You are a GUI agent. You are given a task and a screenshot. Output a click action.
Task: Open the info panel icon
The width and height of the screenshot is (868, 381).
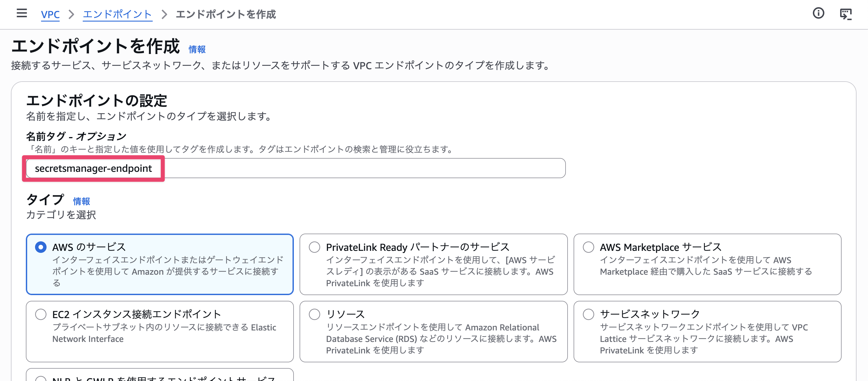818,14
